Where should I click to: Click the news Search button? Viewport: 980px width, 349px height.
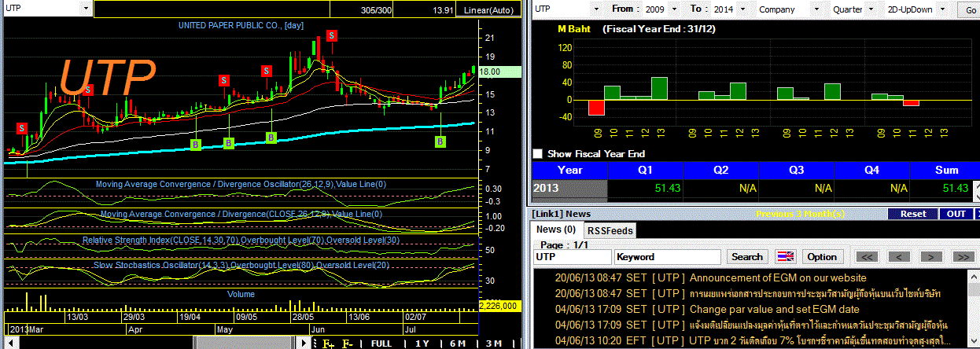747,256
